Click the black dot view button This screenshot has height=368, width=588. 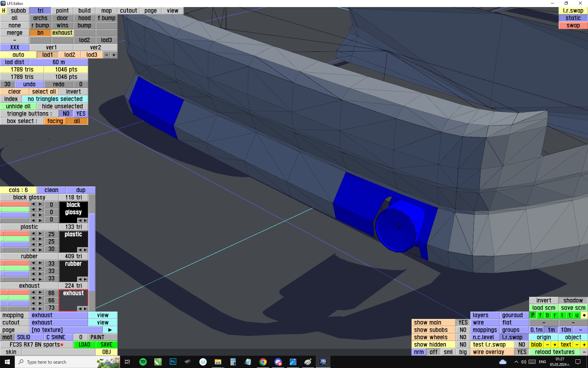(x=584, y=315)
